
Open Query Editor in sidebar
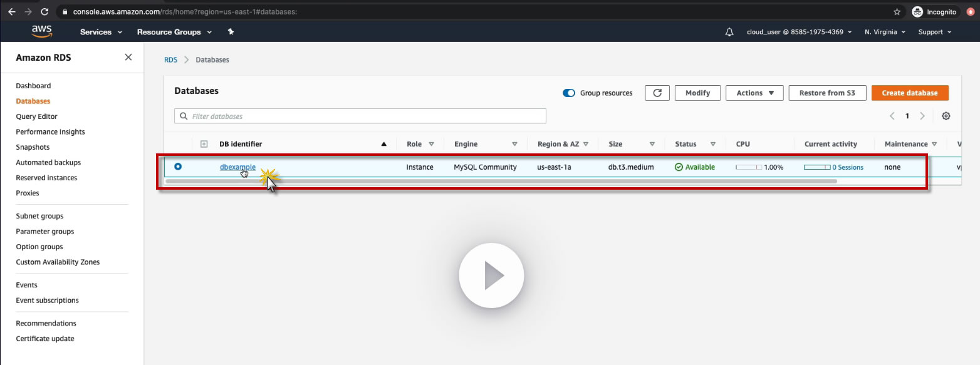[x=36, y=116]
